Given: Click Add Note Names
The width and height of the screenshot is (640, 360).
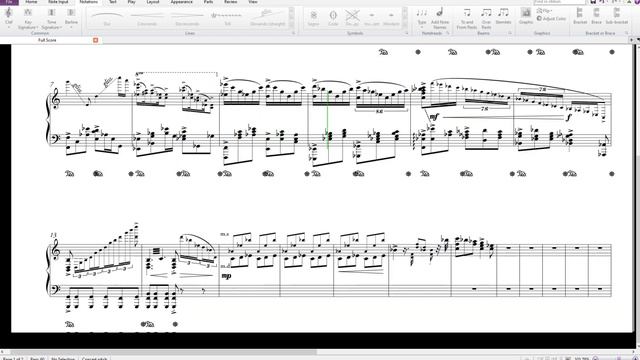Looking at the screenshot, I should (x=440, y=18).
